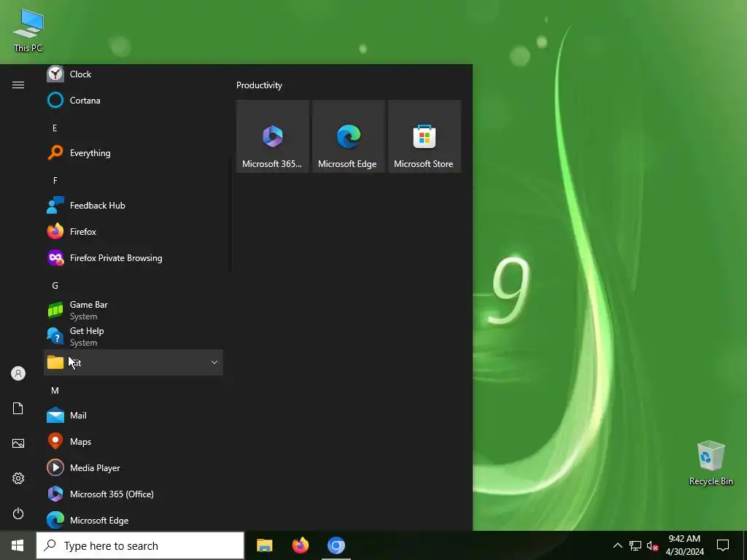Image resolution: width=747 pixels, height=560 pixels.
Task: Open Firefox Private Browsing entry
Action: tap(133, 257)
